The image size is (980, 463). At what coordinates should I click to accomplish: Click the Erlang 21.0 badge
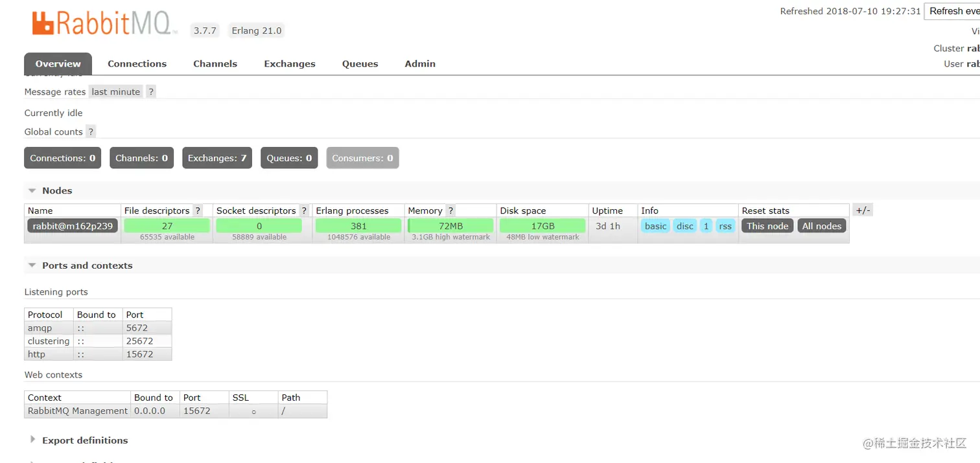click(257, 30)
